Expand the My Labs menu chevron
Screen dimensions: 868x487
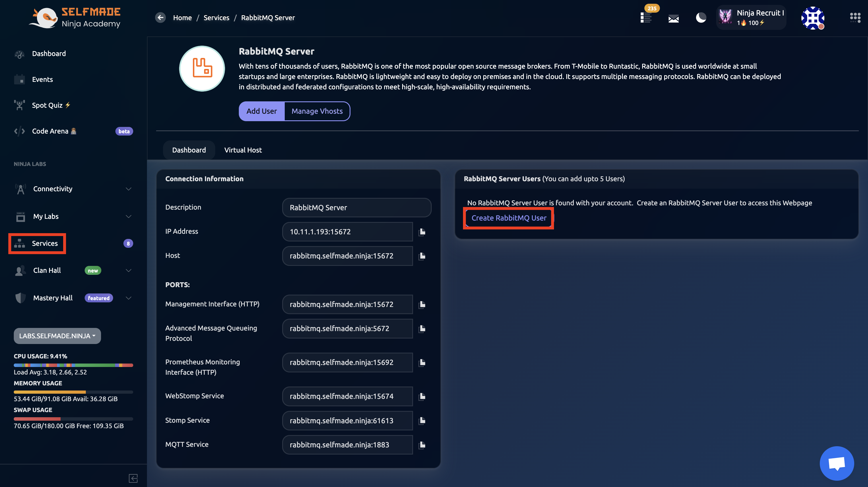128,217
